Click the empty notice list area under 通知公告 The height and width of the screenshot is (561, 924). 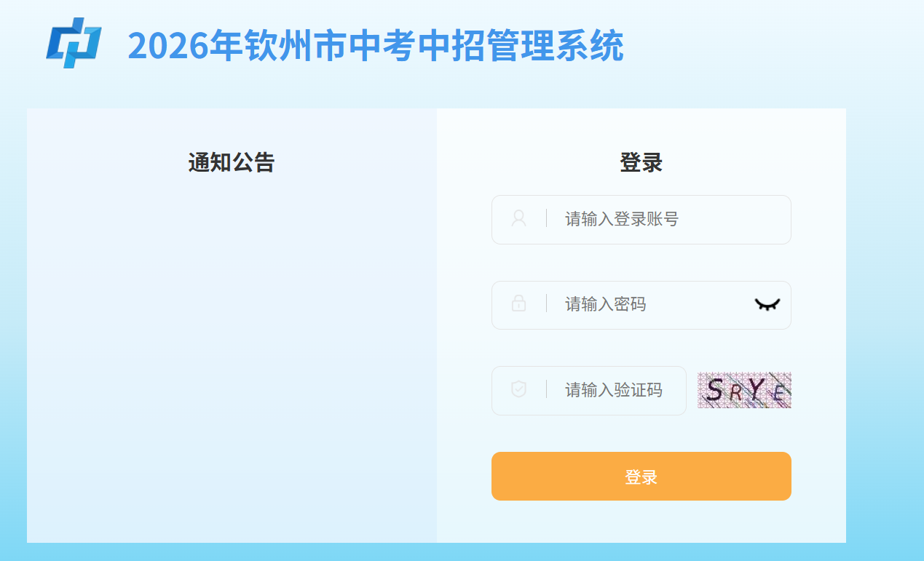point(232,357)
